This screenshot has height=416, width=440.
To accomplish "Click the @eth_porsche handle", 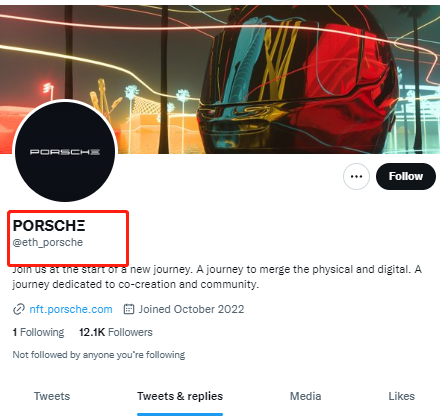I will (x=48, y=242).
